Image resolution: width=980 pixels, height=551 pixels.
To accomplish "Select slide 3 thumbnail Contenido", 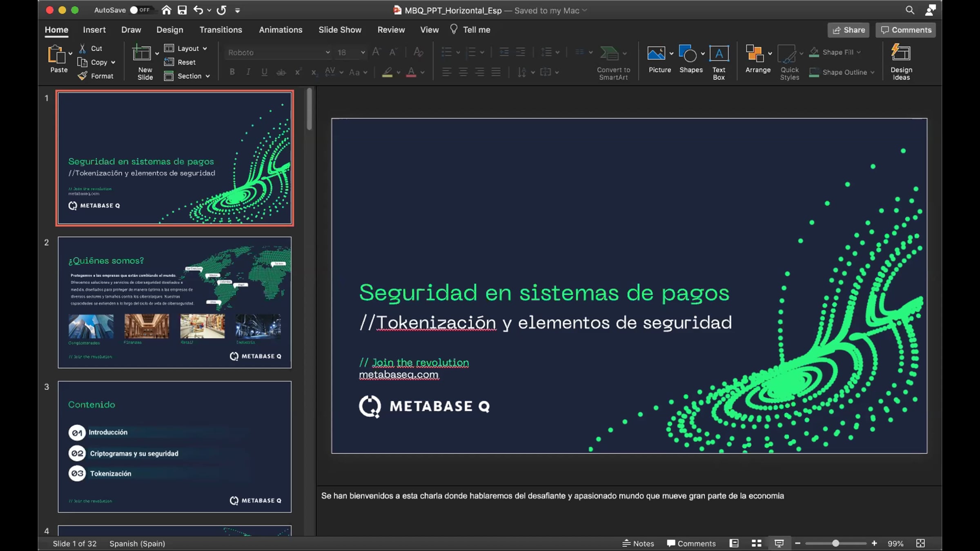I will (175, 447).
